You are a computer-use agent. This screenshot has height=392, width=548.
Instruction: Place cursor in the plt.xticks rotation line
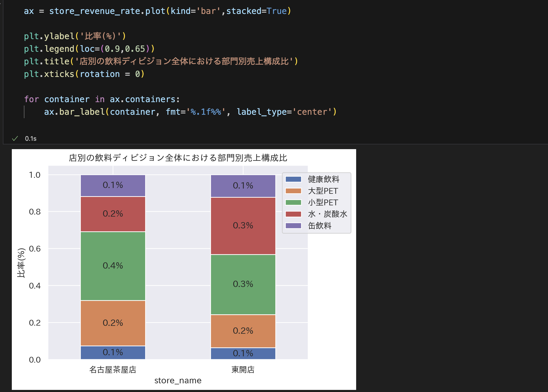pos(84,74)
